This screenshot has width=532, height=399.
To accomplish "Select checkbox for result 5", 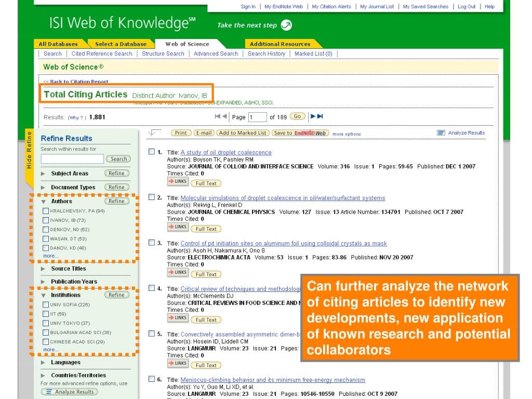I will [x=152, y=334].
